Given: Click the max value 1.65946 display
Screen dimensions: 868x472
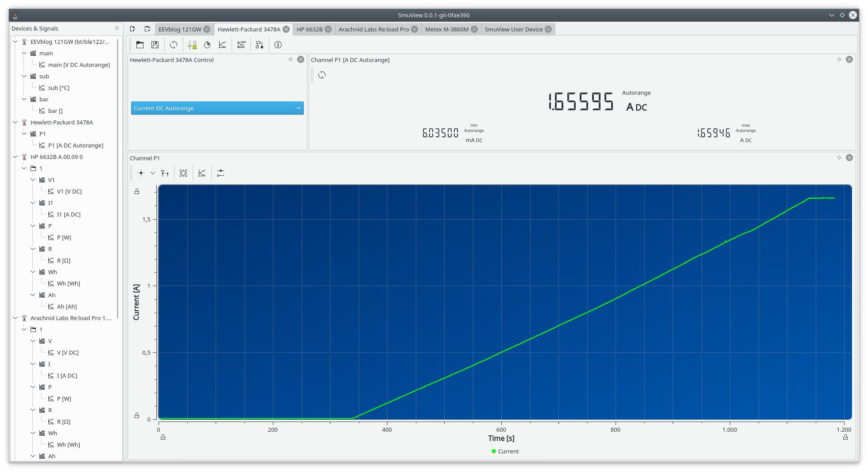Looking at the screenshot, I should point(714,133).
